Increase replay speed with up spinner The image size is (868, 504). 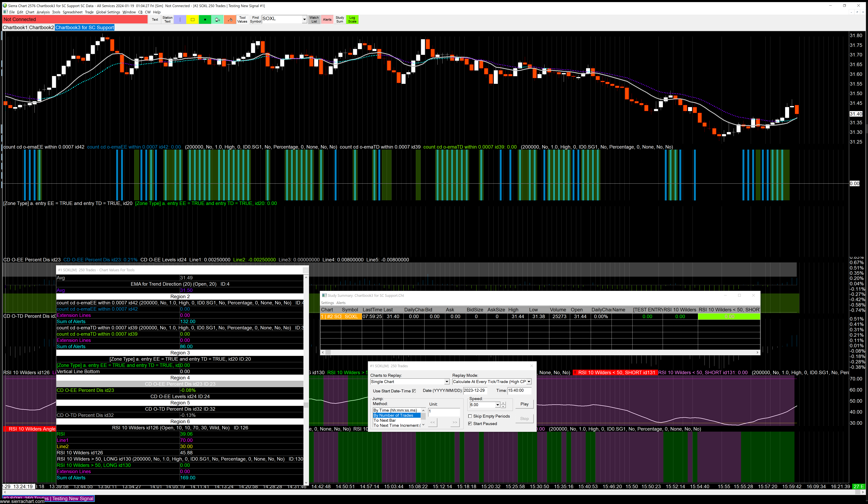[x=503, y=403]
